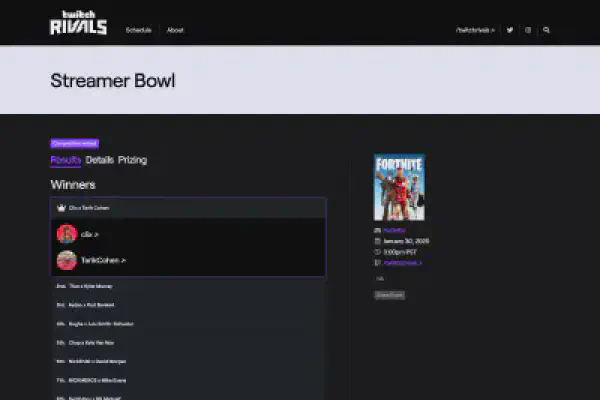
Task: Click the gray button below event details
Action: click(x=389, y=295)
